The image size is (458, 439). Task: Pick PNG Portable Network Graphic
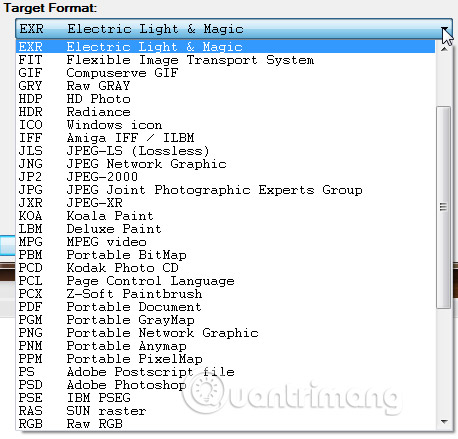tap(226, 333)
